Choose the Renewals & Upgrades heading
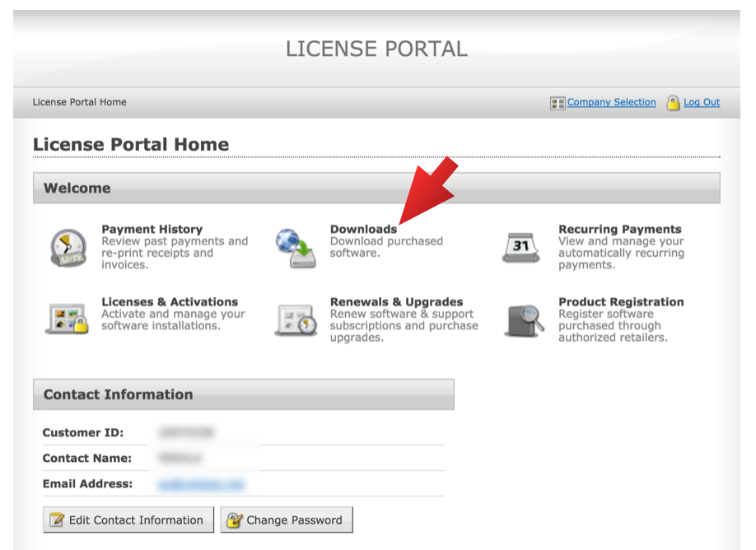 coord(396,301)
